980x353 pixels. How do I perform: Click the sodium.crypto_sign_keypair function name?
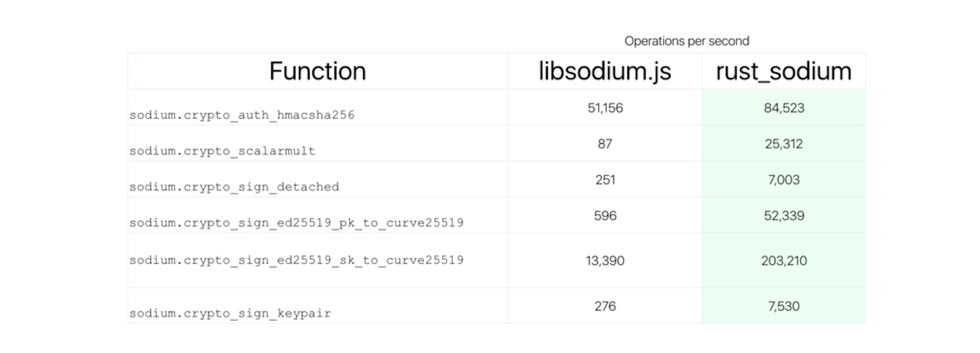pyautogui.click(x=230, y=313)
